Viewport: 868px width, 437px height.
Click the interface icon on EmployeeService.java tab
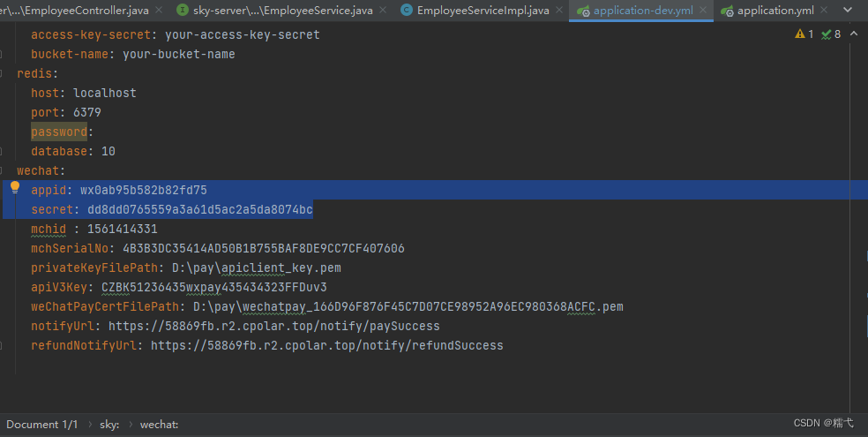pyautogui.click(x=182, y=10)
